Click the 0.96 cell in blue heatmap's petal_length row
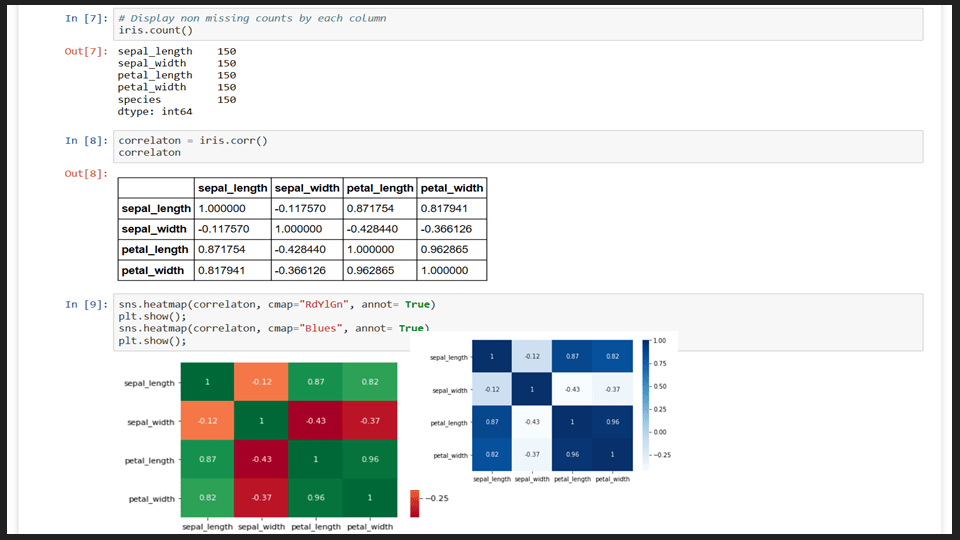Image resolution: width=960 pixels, height=540 pixels. click(612, 422)
